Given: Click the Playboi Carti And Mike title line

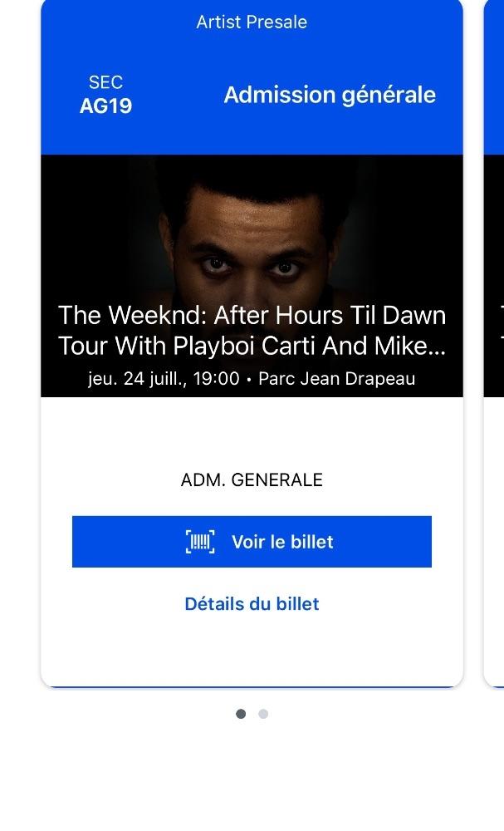Looking at the screenshot, I should tap(252, 346).
